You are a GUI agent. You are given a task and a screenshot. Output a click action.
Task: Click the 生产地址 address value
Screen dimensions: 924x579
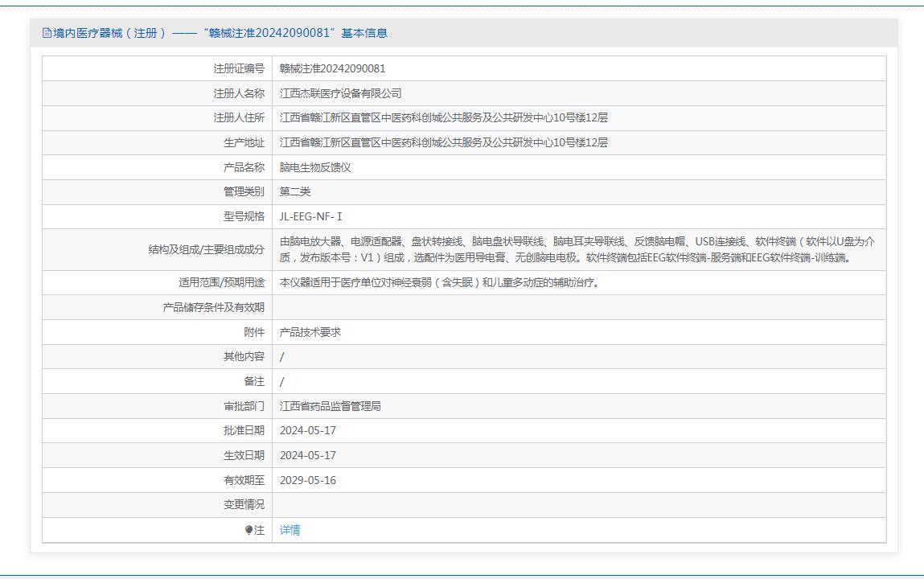tap(443, 142)
